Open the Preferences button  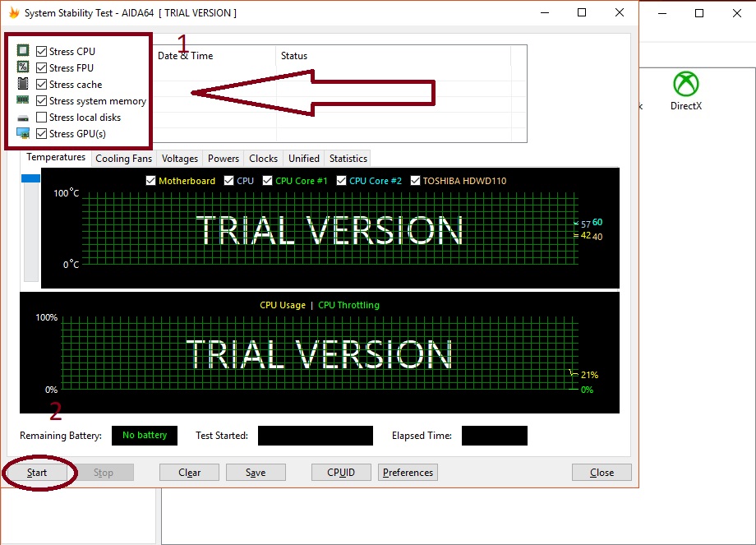pyautogui.click(x=408, y=473)
